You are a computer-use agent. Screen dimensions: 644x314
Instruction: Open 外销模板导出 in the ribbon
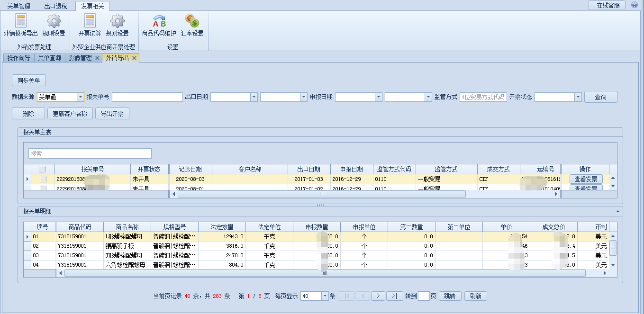20,25
